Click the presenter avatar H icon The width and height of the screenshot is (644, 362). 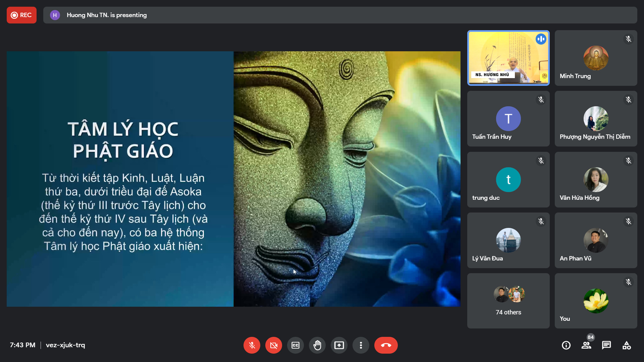tap(55, 15)
